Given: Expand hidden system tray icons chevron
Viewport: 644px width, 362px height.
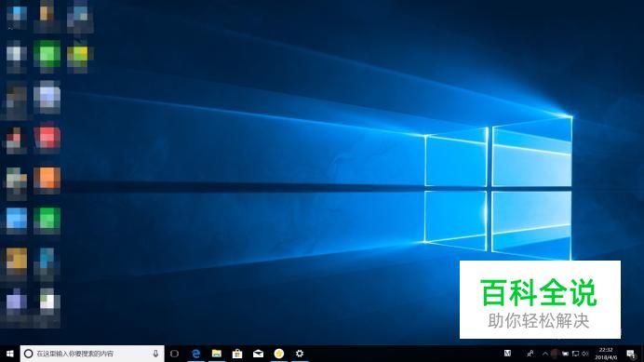Looking at the screenshot, I should click(x=545, y=354).
